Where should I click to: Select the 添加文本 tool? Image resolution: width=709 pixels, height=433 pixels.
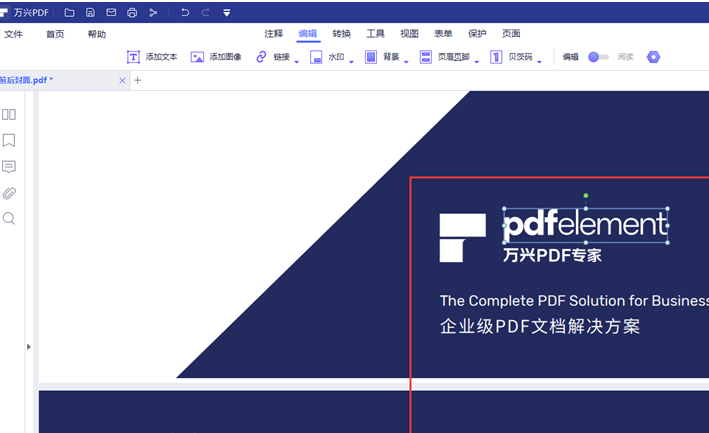[x=151, y=57]
